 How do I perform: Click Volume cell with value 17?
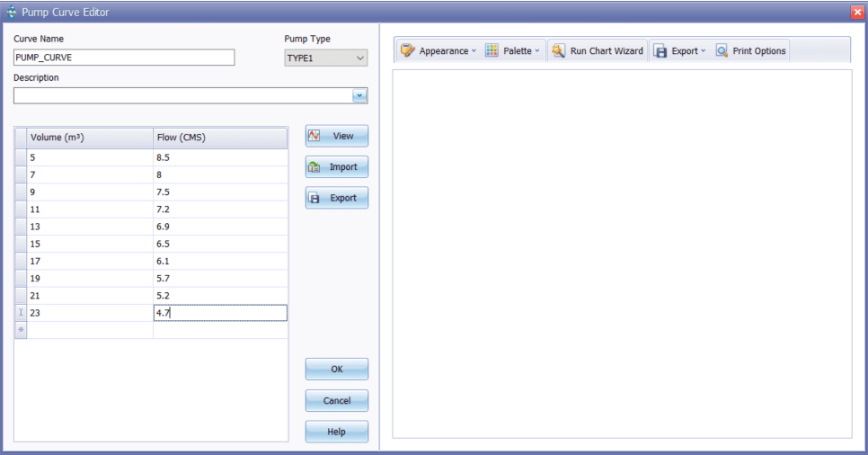point(90,261)
